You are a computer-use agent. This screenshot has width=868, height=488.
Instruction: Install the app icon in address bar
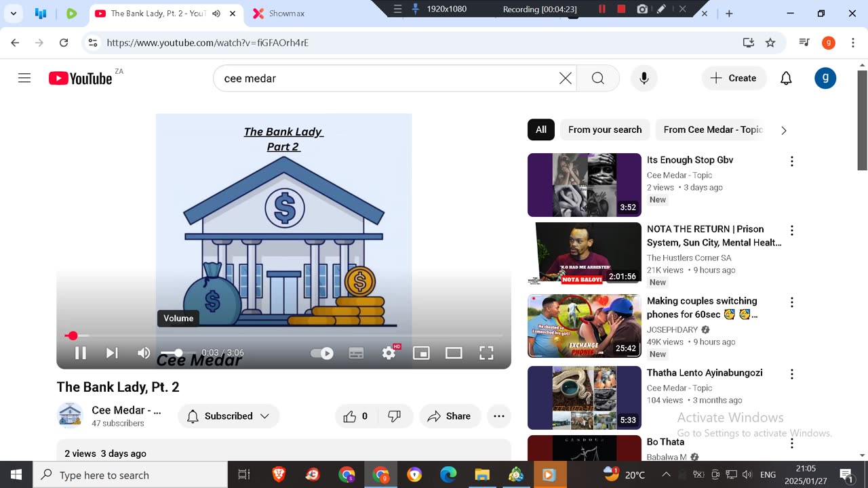(x=749, y=43)
